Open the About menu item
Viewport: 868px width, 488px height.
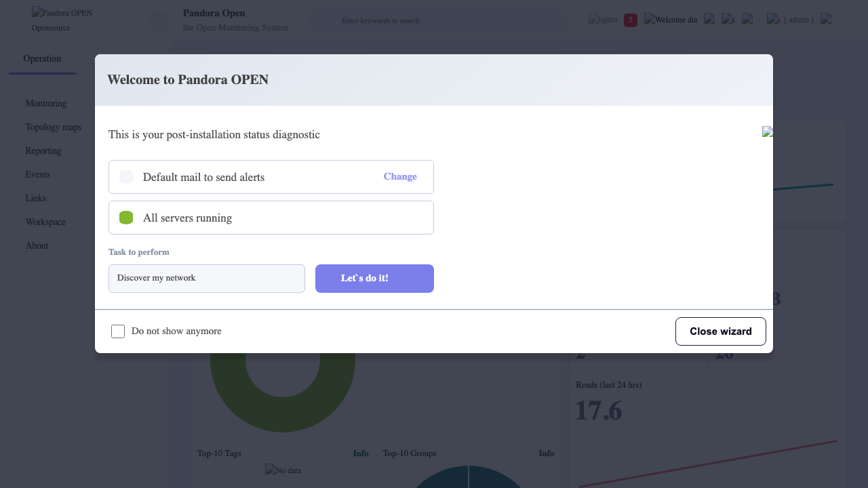pyautogui.click(x=37, y=245)
